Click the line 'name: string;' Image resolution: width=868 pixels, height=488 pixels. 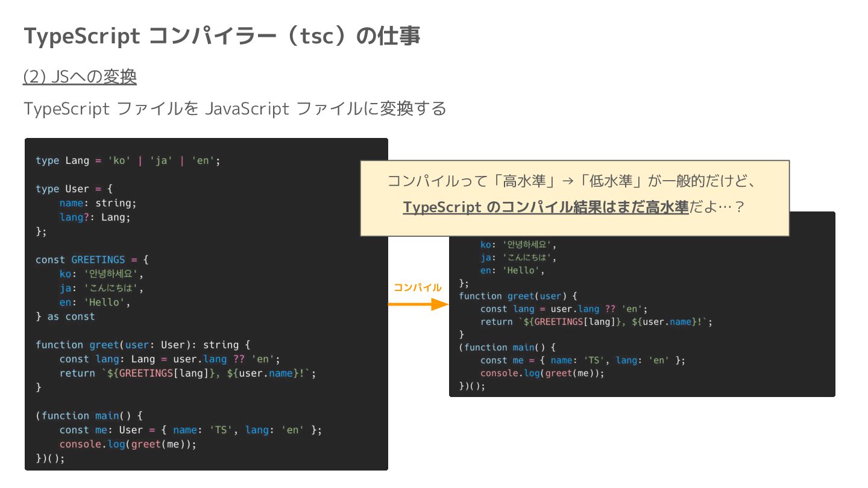coord(98,203)
